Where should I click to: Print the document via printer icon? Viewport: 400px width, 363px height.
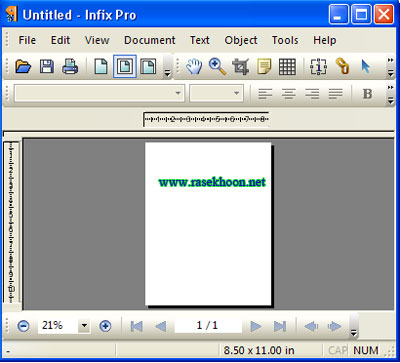pyautogui.click(x=70, y=66)
